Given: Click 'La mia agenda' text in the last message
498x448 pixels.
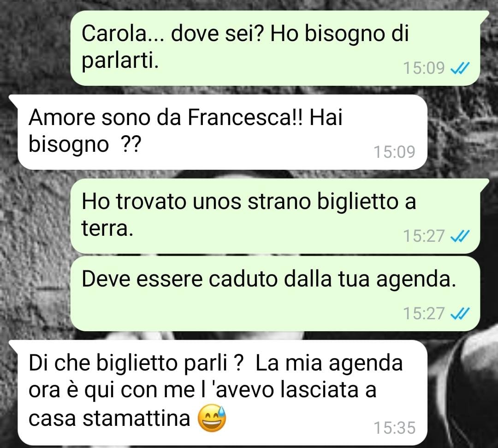Looking at the screenshot, I should coord(329,364).
